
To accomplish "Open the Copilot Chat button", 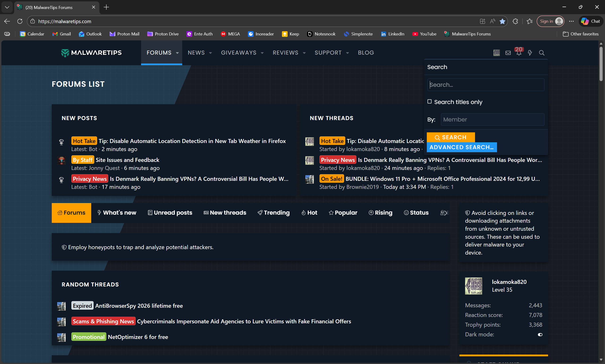I will 591,21.
